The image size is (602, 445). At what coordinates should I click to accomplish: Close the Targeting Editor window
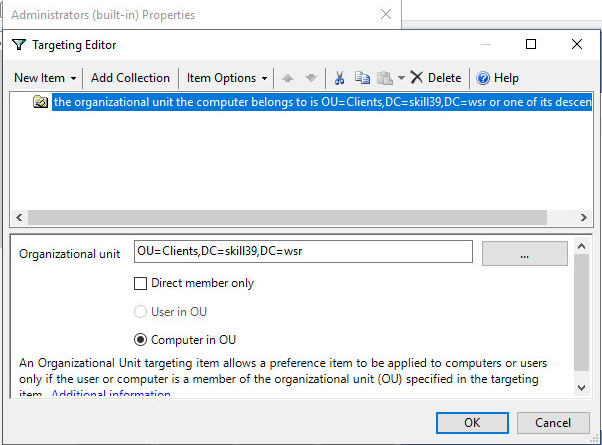point(577,44)
